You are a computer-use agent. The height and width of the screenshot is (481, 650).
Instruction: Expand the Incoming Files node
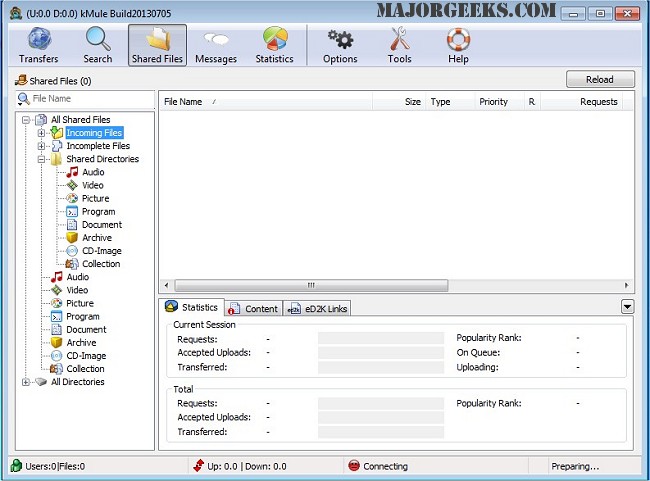pyautogui.click(x=41, y=133)
